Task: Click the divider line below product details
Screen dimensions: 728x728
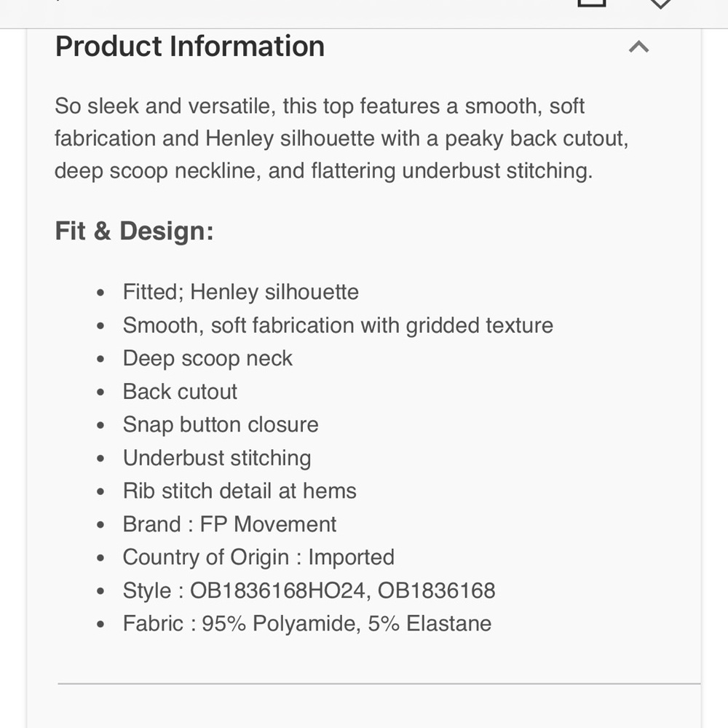Action: coord(379,684)
